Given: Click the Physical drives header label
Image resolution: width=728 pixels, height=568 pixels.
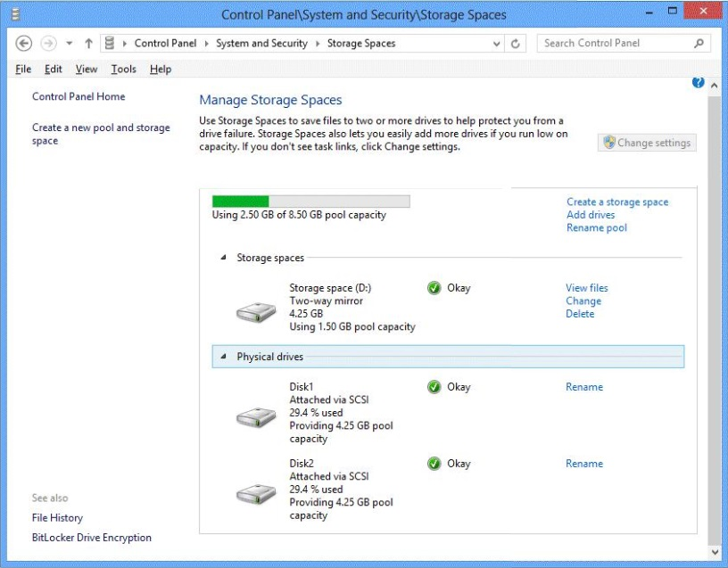Looking at the screenshot, I should pyautogui.click(x=269, y=357).
